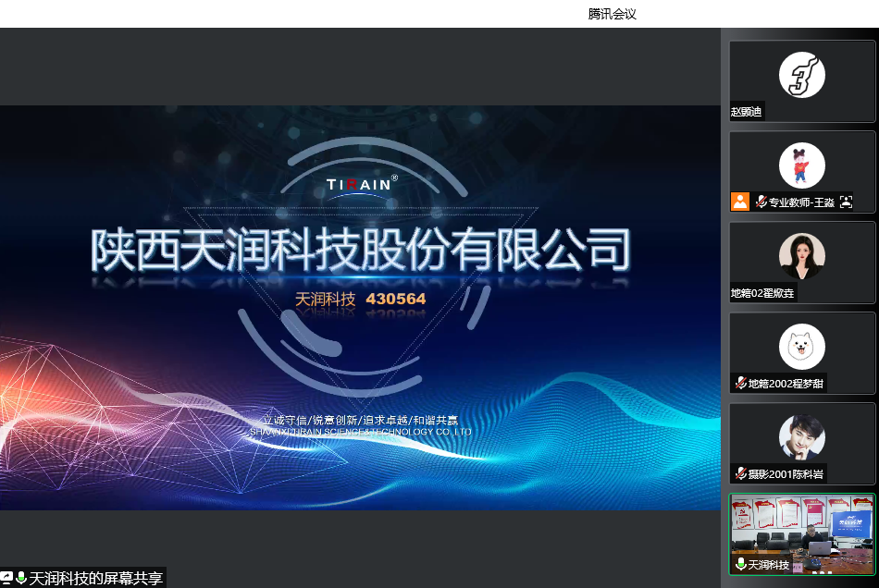The width and height of the screenshot is (879, 588).
Task: Click the 天润科技的屏幕共享 label text
Action: 95,579
